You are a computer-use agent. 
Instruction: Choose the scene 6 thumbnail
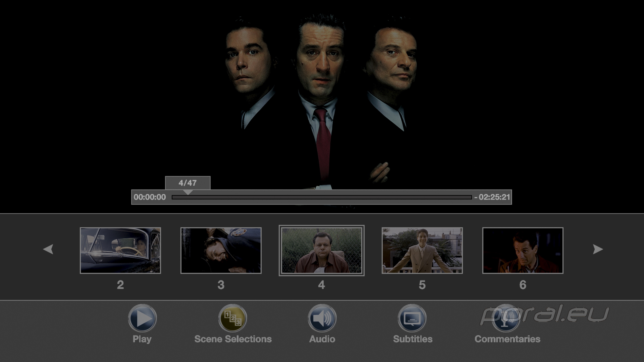coord(523,250)
